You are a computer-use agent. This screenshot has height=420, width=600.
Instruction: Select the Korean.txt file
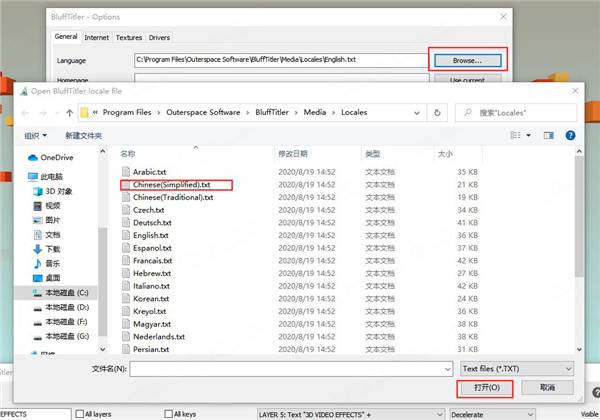[x=145, y=298]
